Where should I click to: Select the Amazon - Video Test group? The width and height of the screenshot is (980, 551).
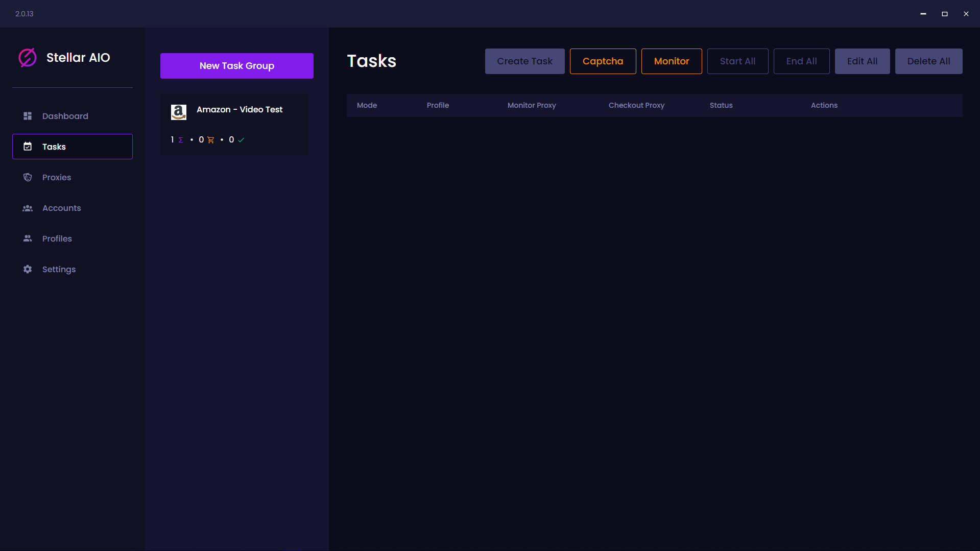pos(239,110)
